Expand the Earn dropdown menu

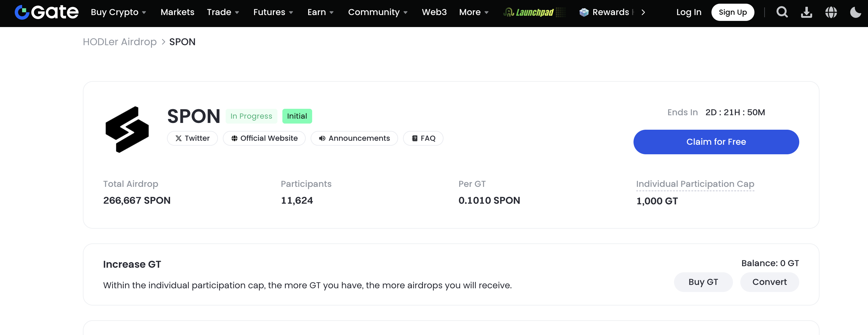(x=320, y=12)
